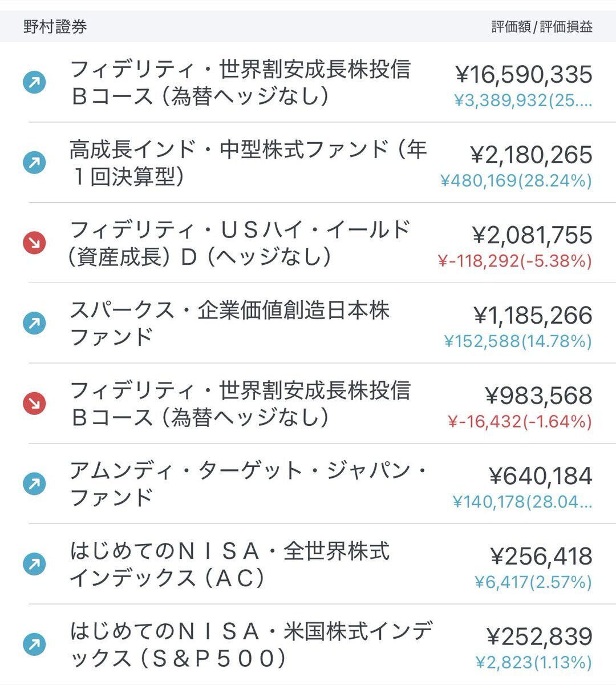Viewport: 616px width, 685px height.
Task: Tap the ¥-16,432(-1.64%) loss figure
Action: (520, 421)
